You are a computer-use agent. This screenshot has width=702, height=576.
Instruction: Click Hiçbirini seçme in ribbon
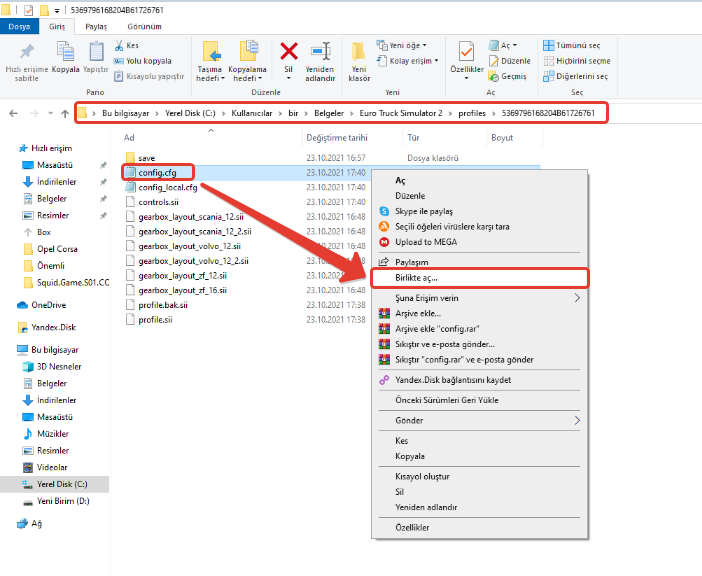click(x=577, y=61)
